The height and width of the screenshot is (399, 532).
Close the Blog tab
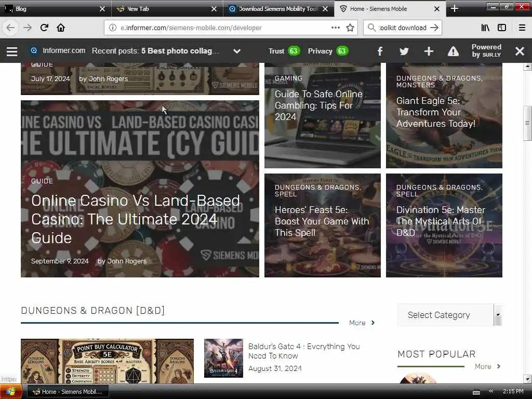pyautogui.click(x=102, y=9)
